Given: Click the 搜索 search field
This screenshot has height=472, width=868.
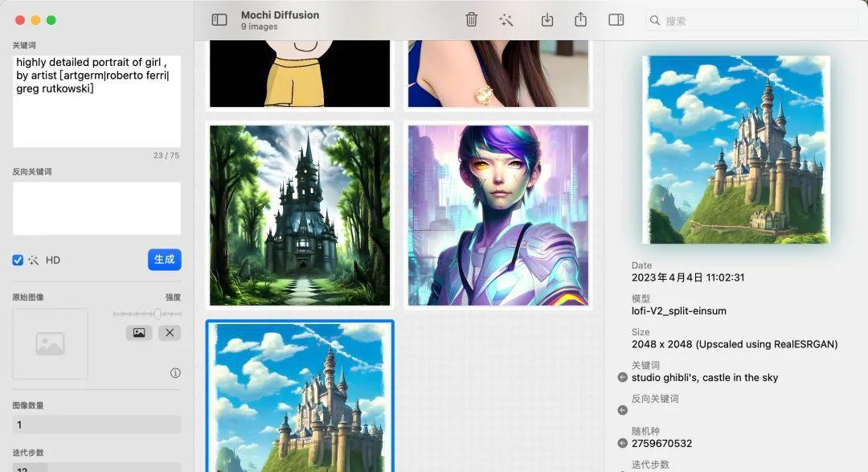Looking at the screenshot, I should coord(751,20).
